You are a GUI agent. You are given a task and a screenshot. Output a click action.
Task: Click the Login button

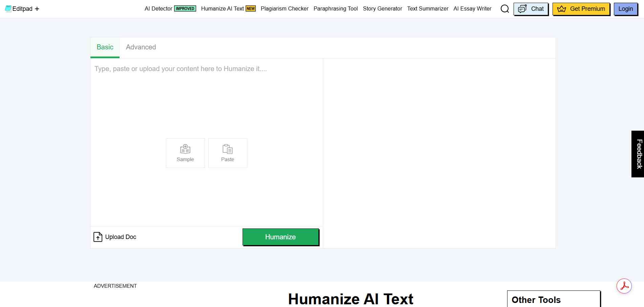tap(625, 9)
